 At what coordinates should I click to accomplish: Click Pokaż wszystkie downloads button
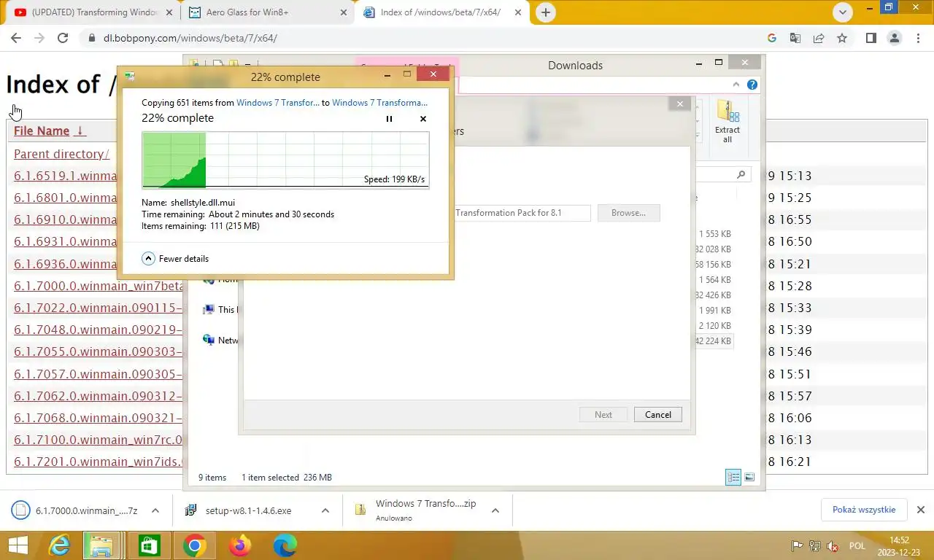point(864,510)
